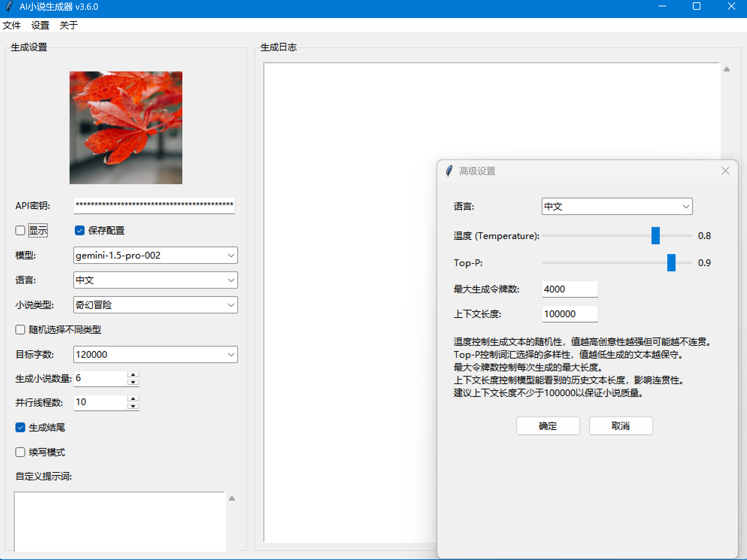Viewport: 747px width, 560px height.
Task: Click the 确定 button
Action: (548, 426)
